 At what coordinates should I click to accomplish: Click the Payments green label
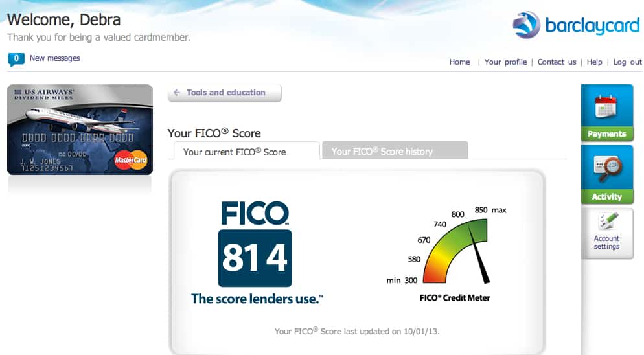coord(606,134)
